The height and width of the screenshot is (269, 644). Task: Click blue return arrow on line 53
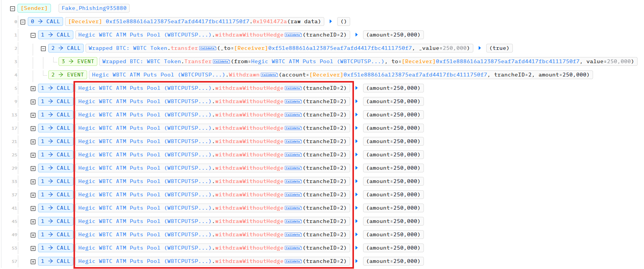(356, 248)
